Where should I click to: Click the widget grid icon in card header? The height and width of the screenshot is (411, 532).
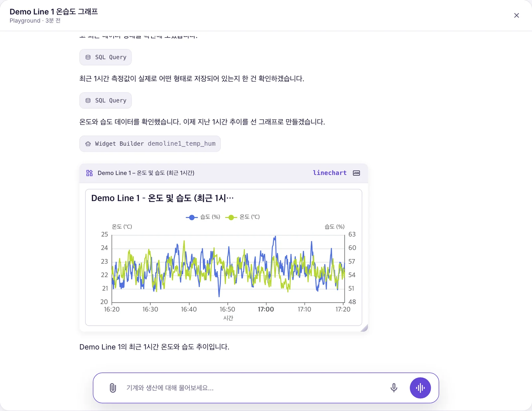[x=89, y=173]
